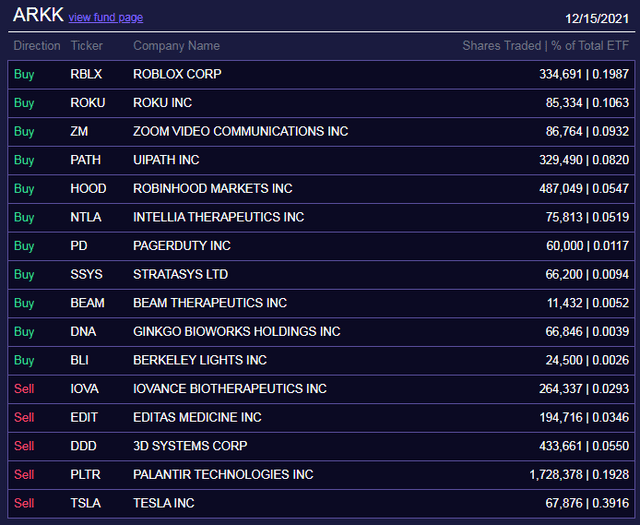Click the Shares Traded column header
This screenshot has height=525, width=640.
[x=502, y=45]
